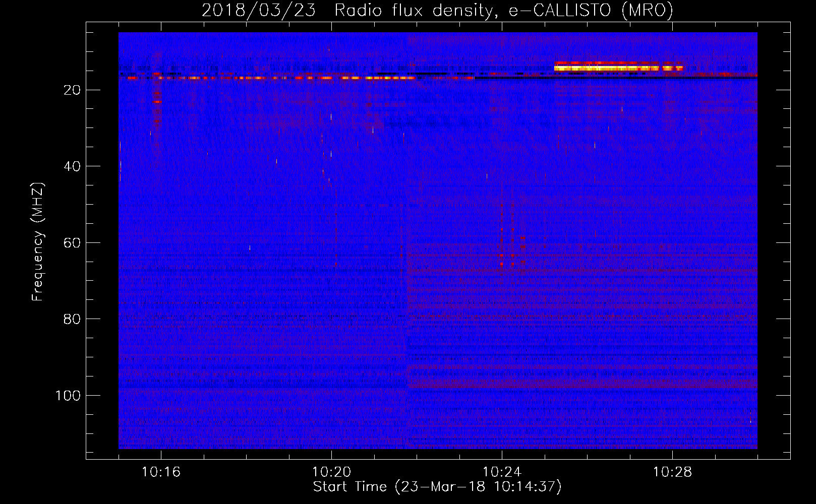Click the 20 MHz frequency tick label
816x504 pixels.
click(x=73, y=90)
